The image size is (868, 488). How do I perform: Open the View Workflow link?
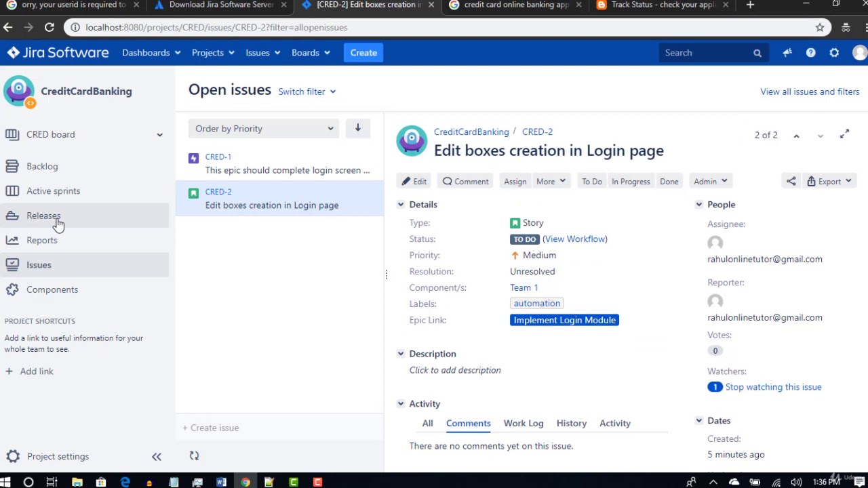click(575, 239)
